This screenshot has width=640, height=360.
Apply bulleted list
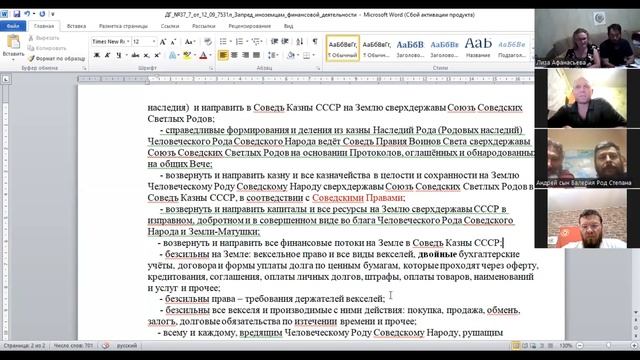click(x=223, y=42)
